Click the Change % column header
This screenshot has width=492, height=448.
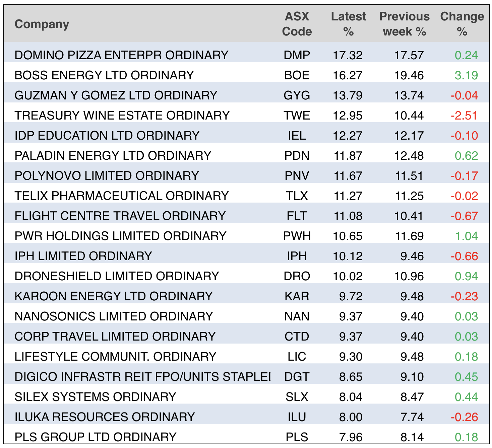pos(462,24)
